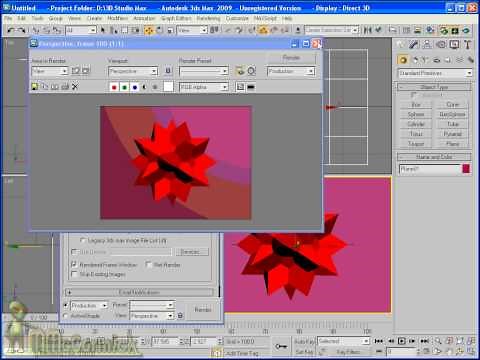Open the Mirror tool in main toolbar
This screenshot has width=480, height=360.
367,30
